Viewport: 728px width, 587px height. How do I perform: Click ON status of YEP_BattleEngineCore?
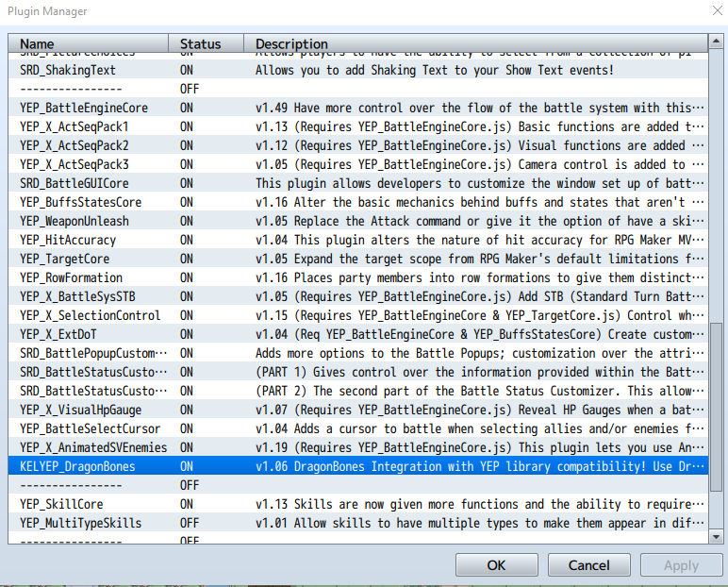(x=186, y=108)
